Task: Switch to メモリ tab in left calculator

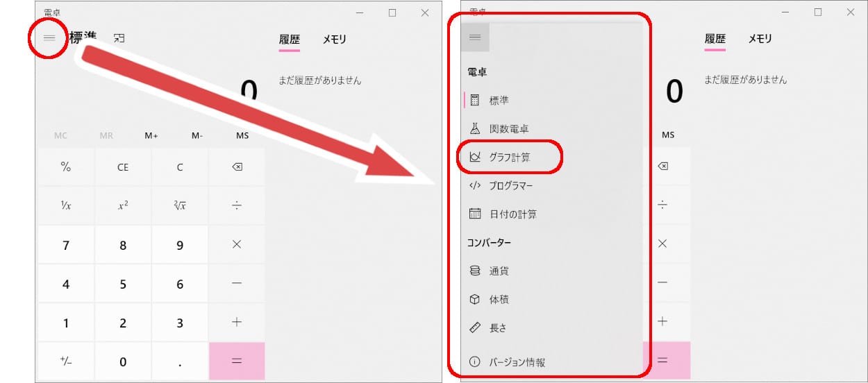Action: (334, 40)
